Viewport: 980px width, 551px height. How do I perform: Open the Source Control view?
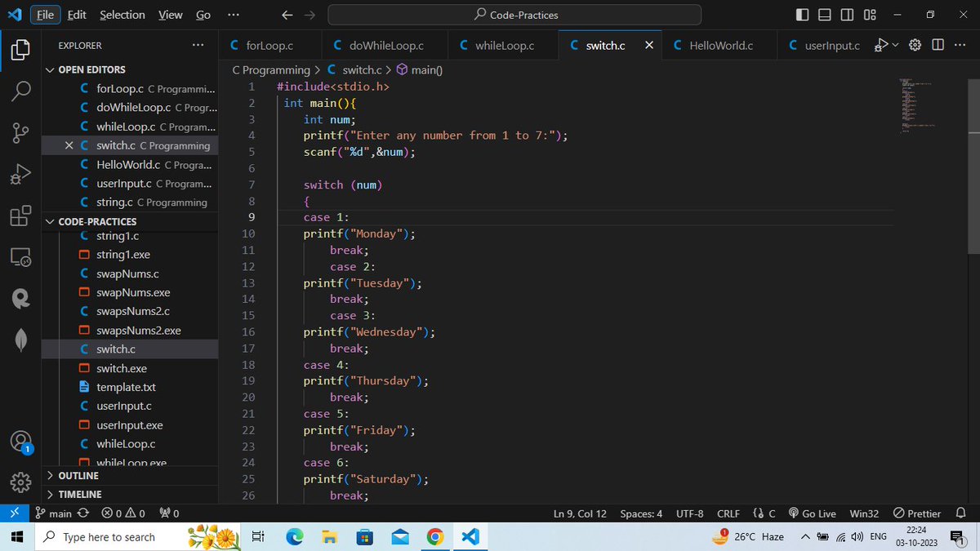[x=21, y=133]
